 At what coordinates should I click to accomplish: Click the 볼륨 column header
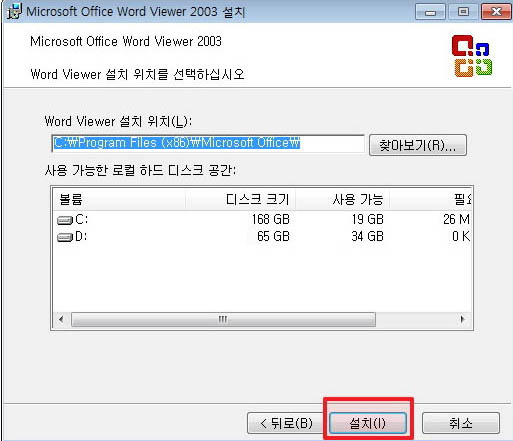[119, 200]
